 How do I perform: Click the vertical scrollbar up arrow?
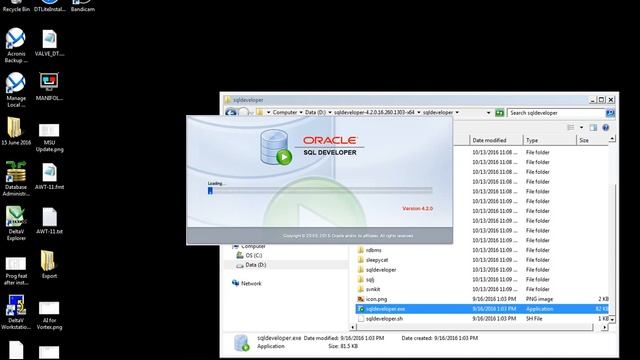pyautogui.click(x=611, y=139)
